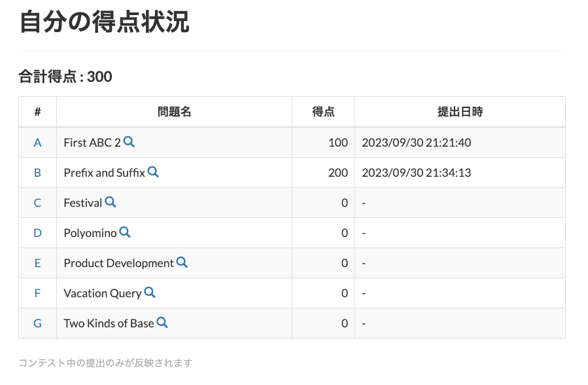Click the Festival problem name

click(82, 202)
